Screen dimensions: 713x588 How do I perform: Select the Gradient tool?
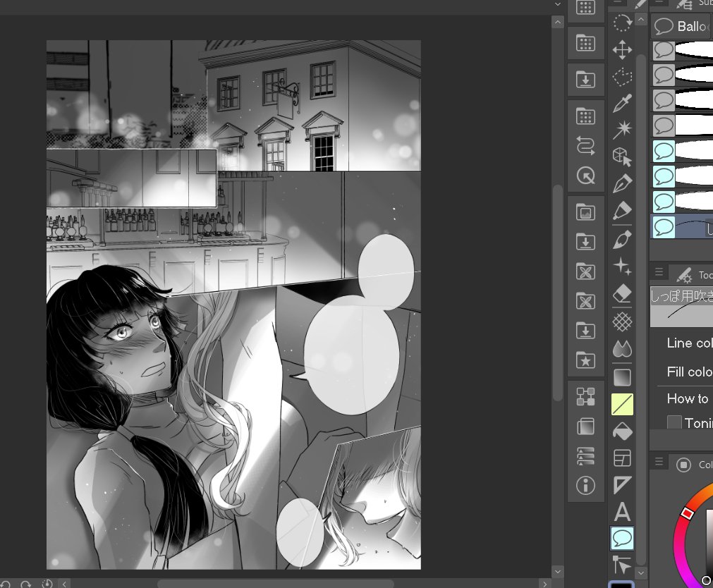(622, 377)
